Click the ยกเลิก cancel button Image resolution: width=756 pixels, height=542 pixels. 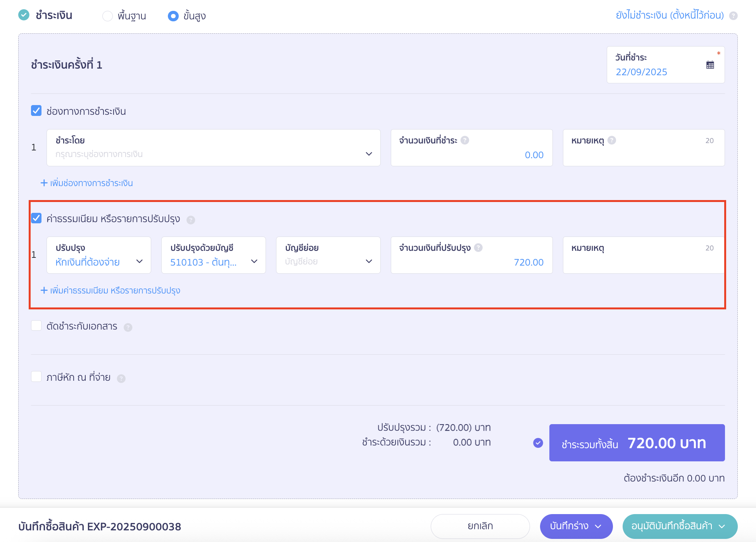tap(480, 526)
